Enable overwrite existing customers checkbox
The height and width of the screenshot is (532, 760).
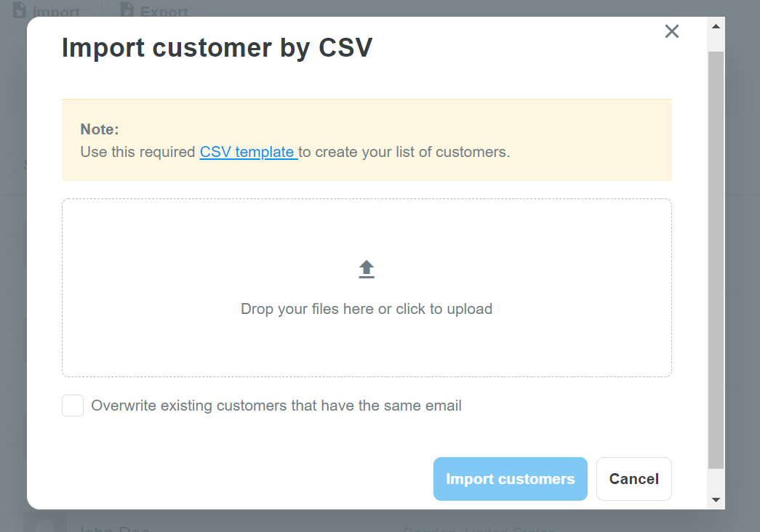pyautogui.click(x=73, y=406)
